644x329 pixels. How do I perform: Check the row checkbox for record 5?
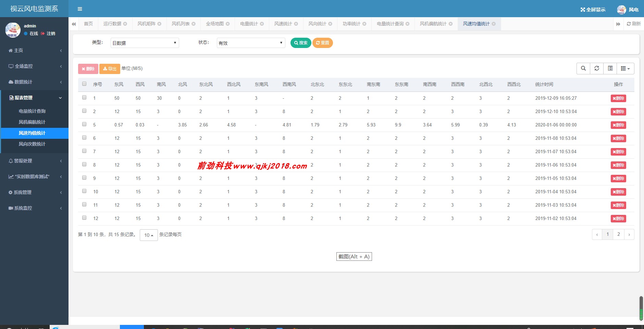(84, 124)
